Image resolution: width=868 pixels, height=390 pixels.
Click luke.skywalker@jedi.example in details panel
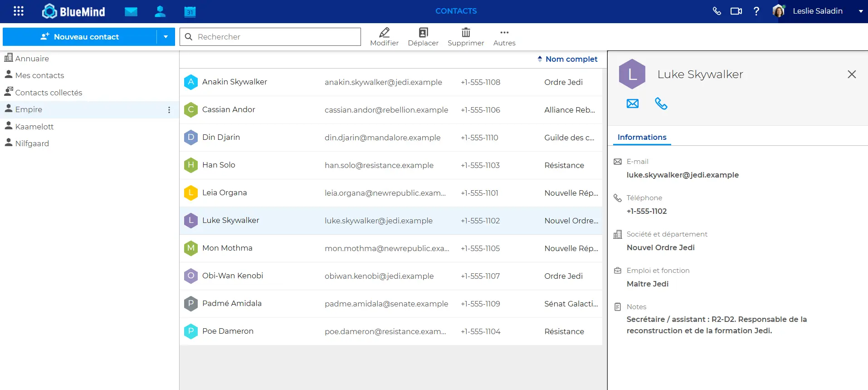click(x=683, y=175)
